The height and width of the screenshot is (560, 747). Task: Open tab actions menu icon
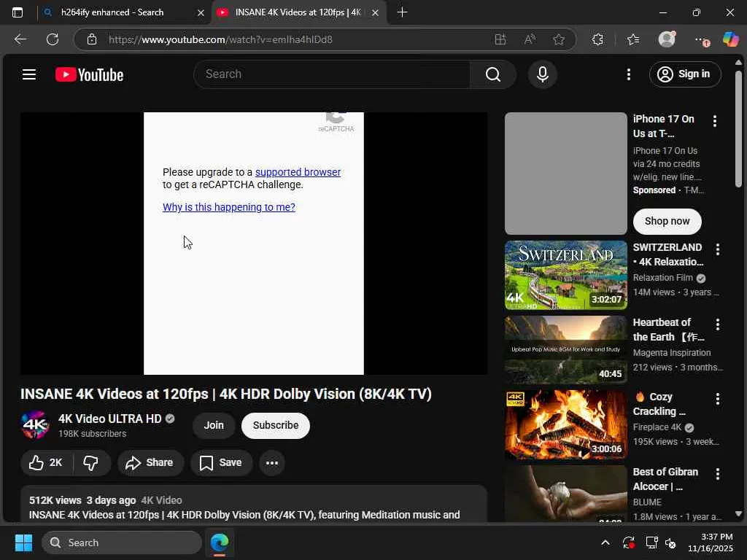pos(18,12)
